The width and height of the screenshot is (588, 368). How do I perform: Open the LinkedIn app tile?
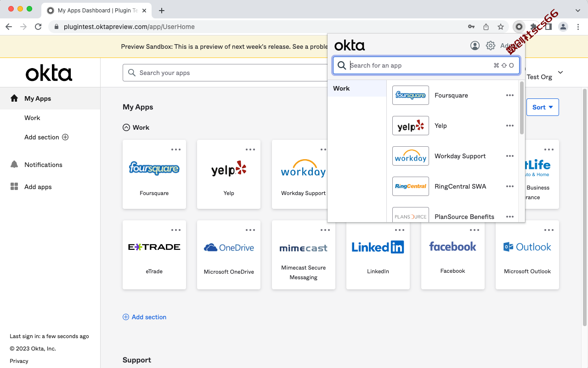pyautogui.click(x=378, y=256)
